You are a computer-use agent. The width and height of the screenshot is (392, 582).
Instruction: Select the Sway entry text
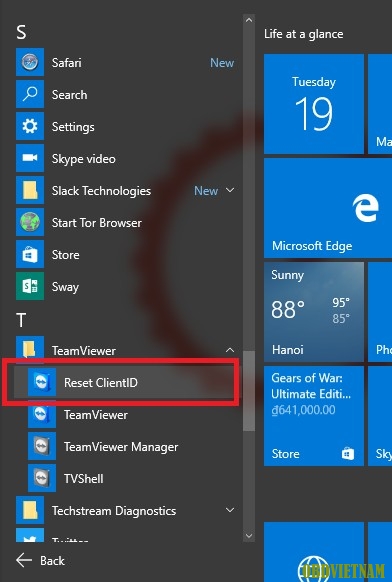point(65,287)
